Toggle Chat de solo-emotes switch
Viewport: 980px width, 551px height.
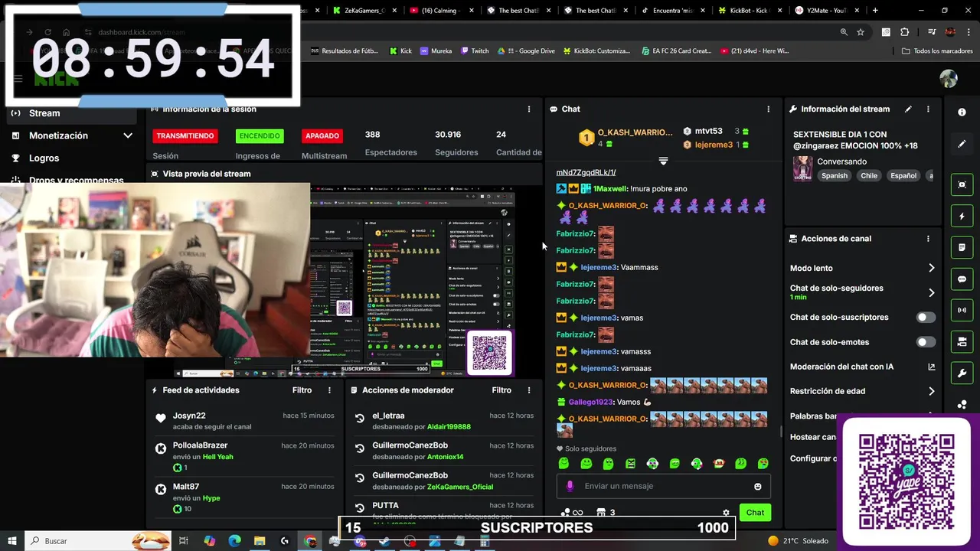tap(926, 342)
